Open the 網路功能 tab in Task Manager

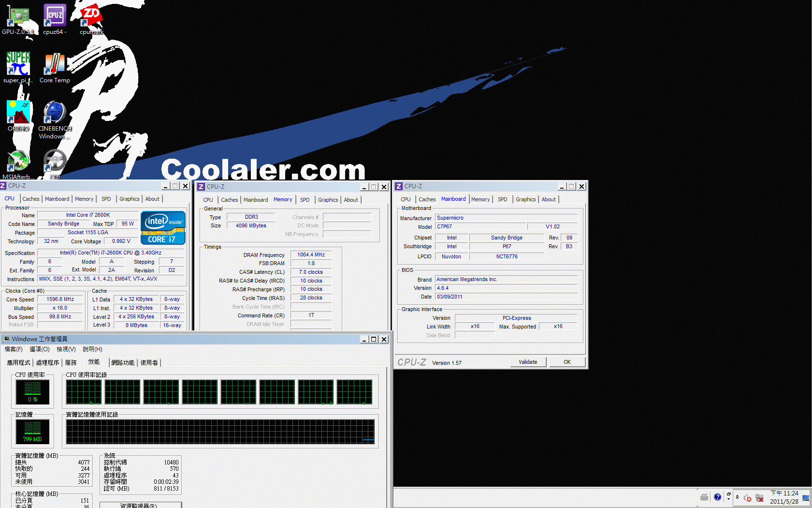click(x=123, y=363)
